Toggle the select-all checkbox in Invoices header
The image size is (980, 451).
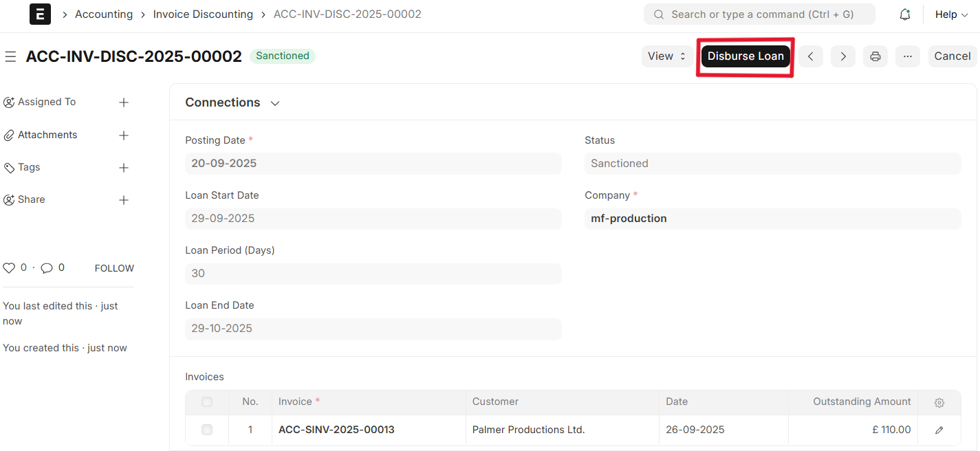point(206,402)
